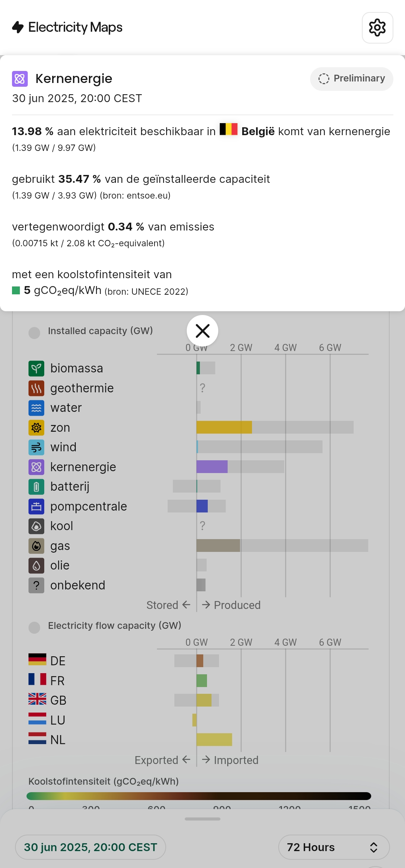Select the zon solar icon
Screen dimensions: 405x868
[36, 428]
